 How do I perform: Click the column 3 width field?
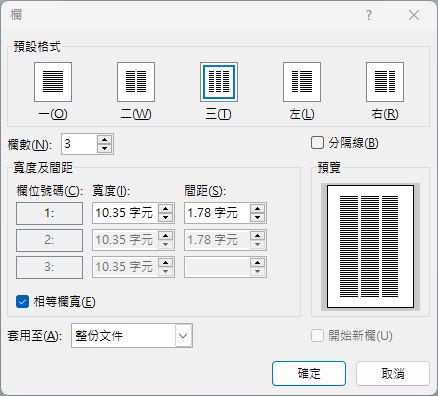tap(125, 267)
